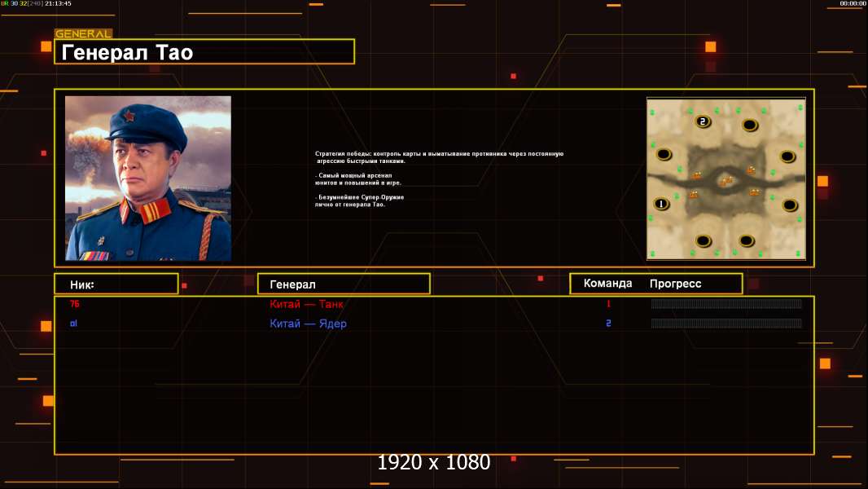Click the progress bar for Китай — Ядер
The width and height of the screenshot is (868, 489).
[x=726, y=324]
